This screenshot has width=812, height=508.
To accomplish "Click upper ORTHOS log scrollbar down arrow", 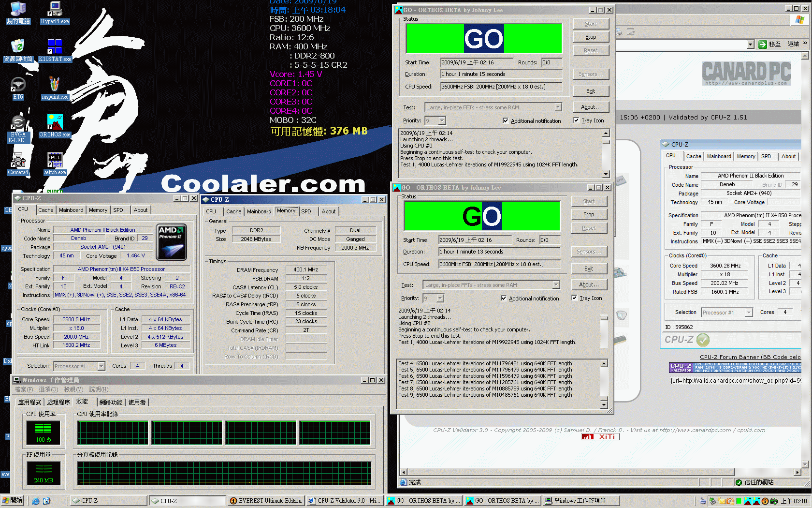I will (x=606, y=175).
